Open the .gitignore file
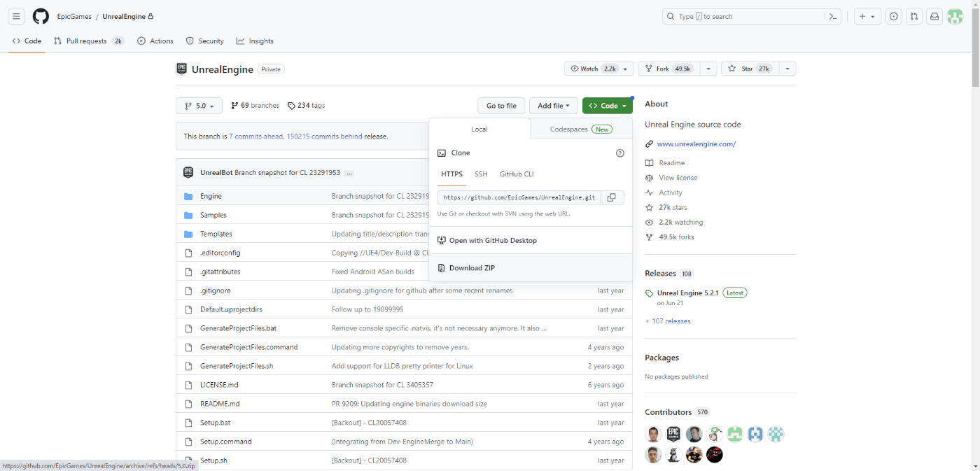Image resolution: width=980 pixels, height=471 pixels. coord(215,290)
